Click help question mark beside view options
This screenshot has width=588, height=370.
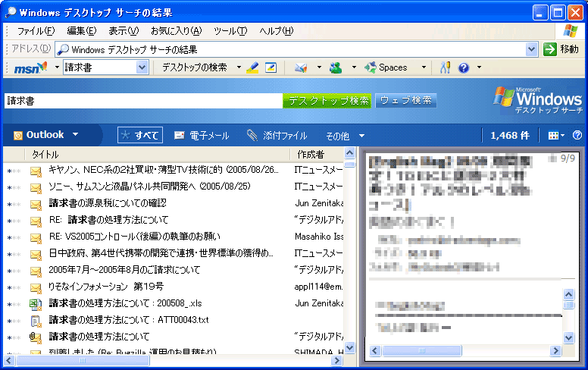(577, 135)
